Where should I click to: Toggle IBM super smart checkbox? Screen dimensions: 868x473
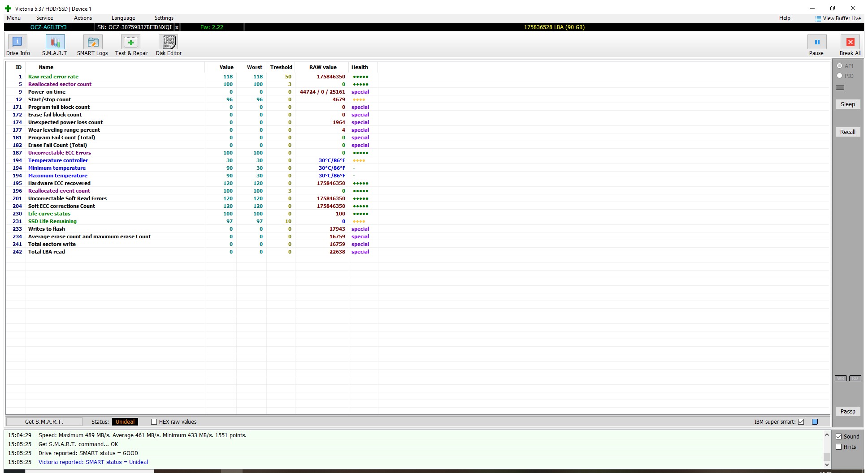pos(801,422)
